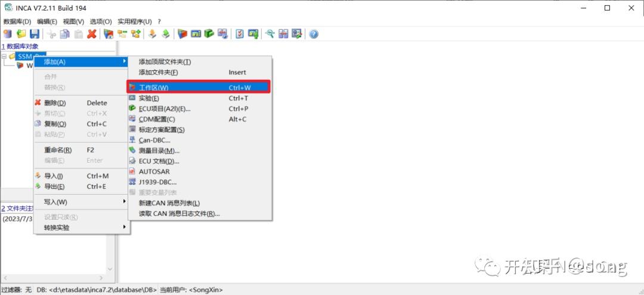The width and height of the screenshot is (644, 295).
Task: Click the icon beside 实验(E) in submenu
Action: [132, 98]
